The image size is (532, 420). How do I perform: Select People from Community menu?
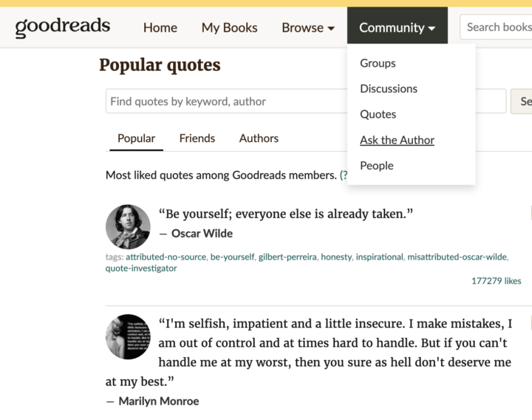[377, 166]
